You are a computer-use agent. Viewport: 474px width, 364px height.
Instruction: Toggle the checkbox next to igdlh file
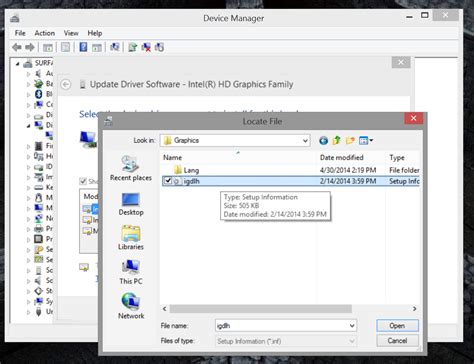click(x=168, y=181)
